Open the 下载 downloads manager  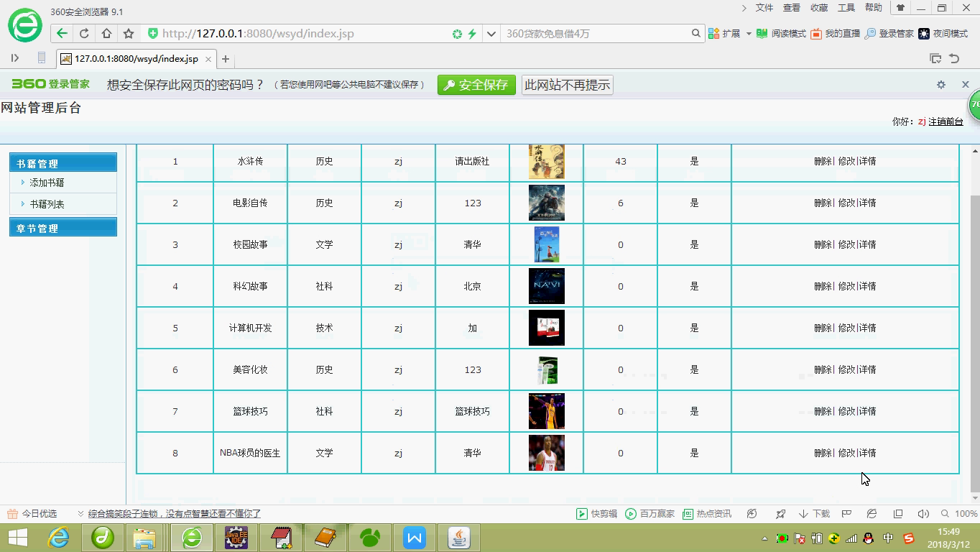[814, 514]
